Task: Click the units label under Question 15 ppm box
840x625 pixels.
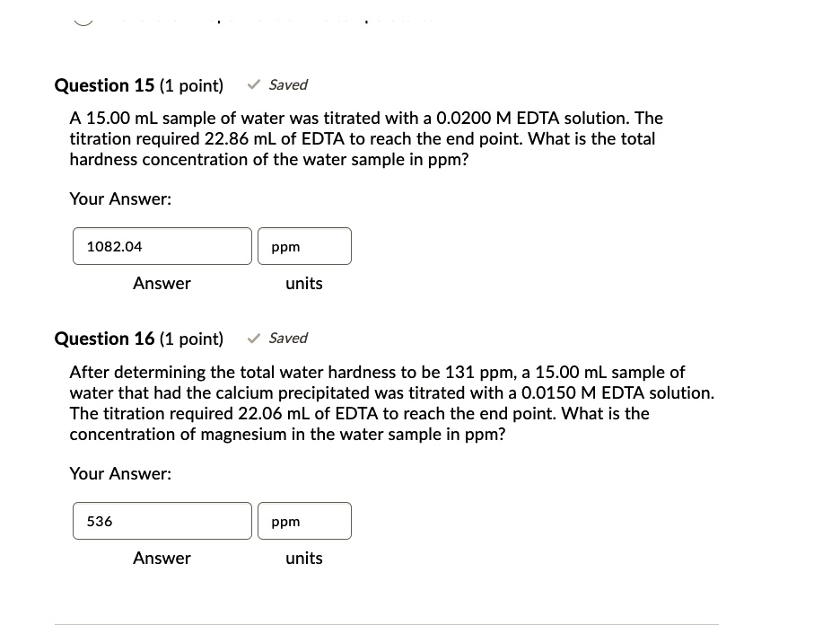Action: click(x=303, y=283)
